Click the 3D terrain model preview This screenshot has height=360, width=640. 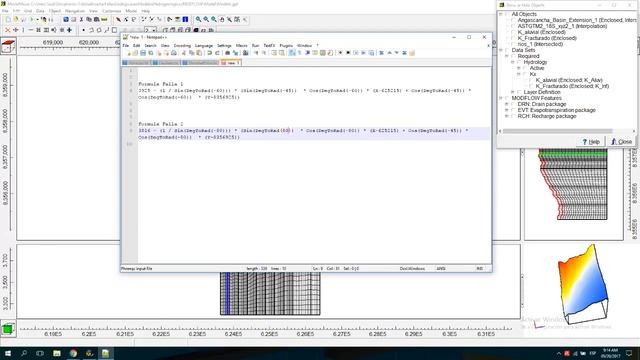tap(582, 284)
